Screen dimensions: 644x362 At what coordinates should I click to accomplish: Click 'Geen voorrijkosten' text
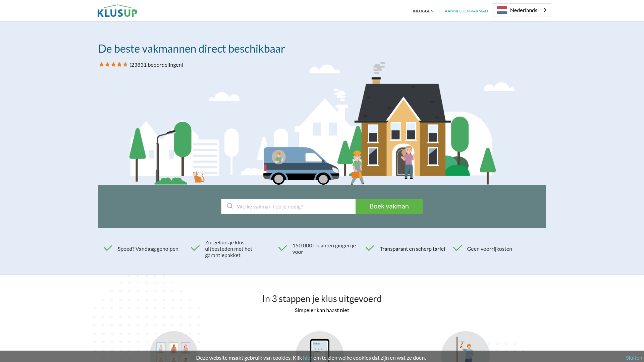pos(489,249)
